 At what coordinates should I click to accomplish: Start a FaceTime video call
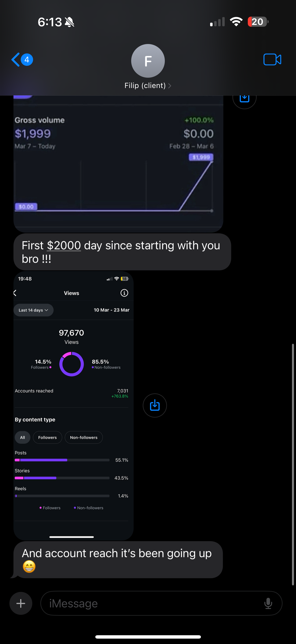coord(272,60)
